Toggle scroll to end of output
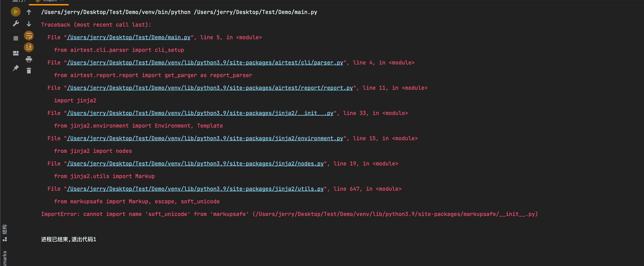644x266 pixels. point(29,47)
